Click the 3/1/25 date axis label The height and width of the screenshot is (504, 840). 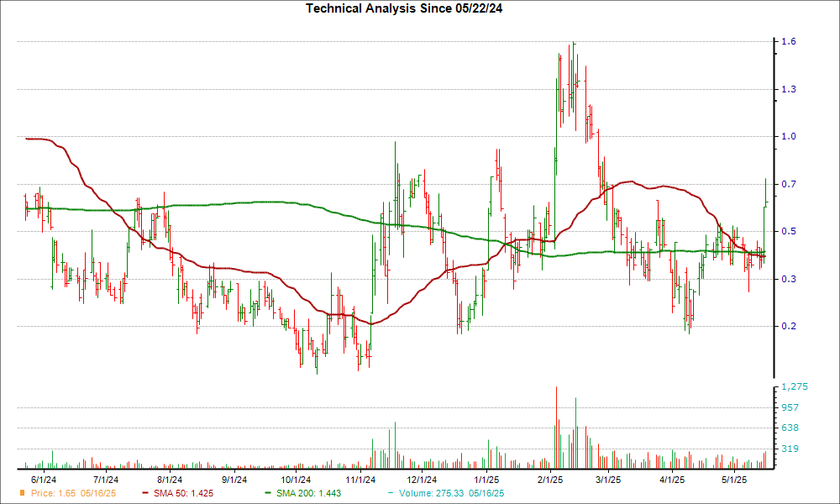click(608, 480)
